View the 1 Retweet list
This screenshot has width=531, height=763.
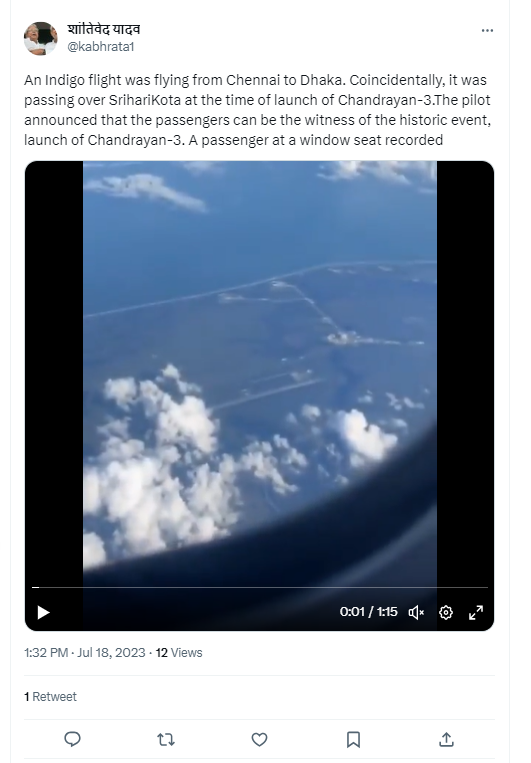tap(50, 697)
